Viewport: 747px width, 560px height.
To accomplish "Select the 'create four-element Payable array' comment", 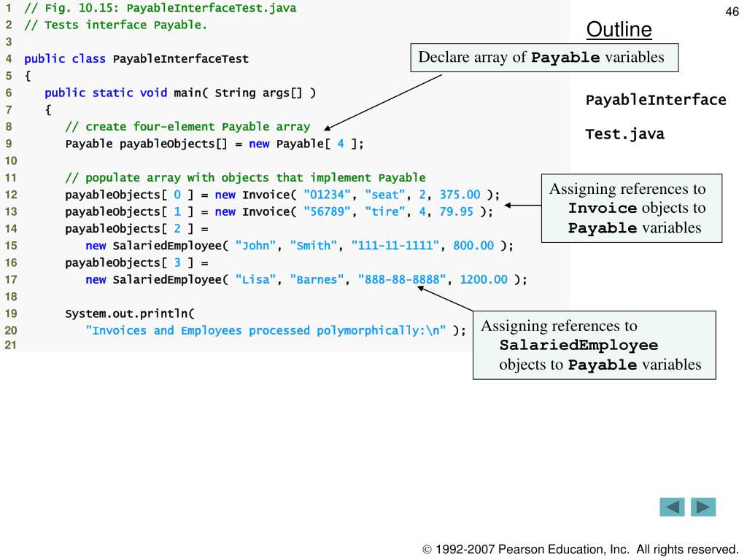I will click(187, 127).
